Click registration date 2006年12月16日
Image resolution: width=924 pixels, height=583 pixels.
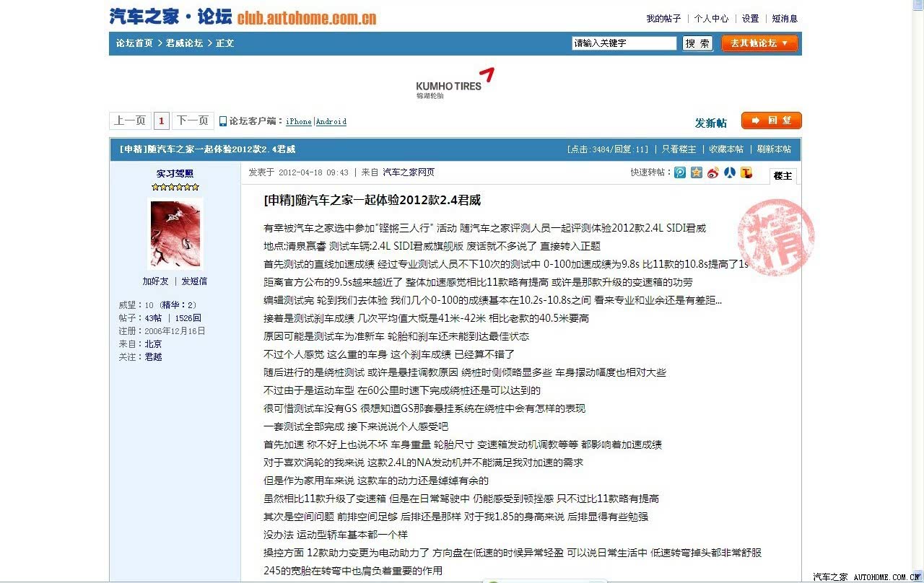tap(175, 331)
